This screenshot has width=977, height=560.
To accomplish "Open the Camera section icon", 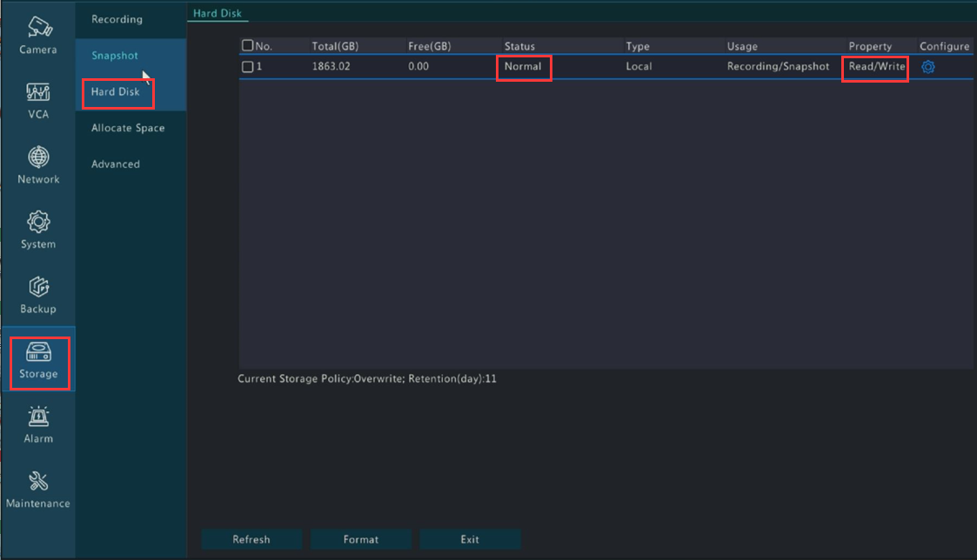I will pos(38,27).
